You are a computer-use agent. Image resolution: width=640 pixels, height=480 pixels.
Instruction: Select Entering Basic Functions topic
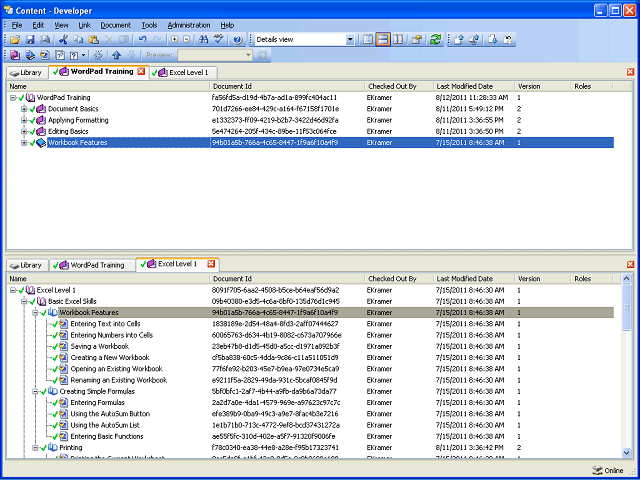(107, 436)
